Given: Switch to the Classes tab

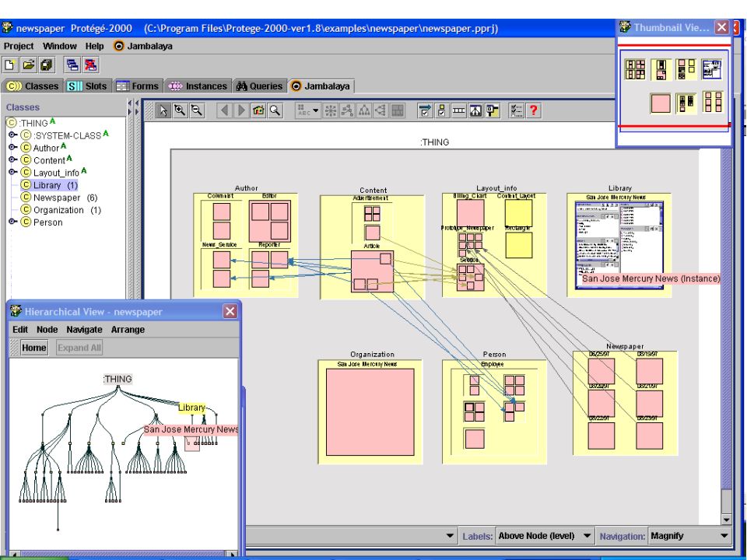Looking at the screenshot, I should coord(33,86).
